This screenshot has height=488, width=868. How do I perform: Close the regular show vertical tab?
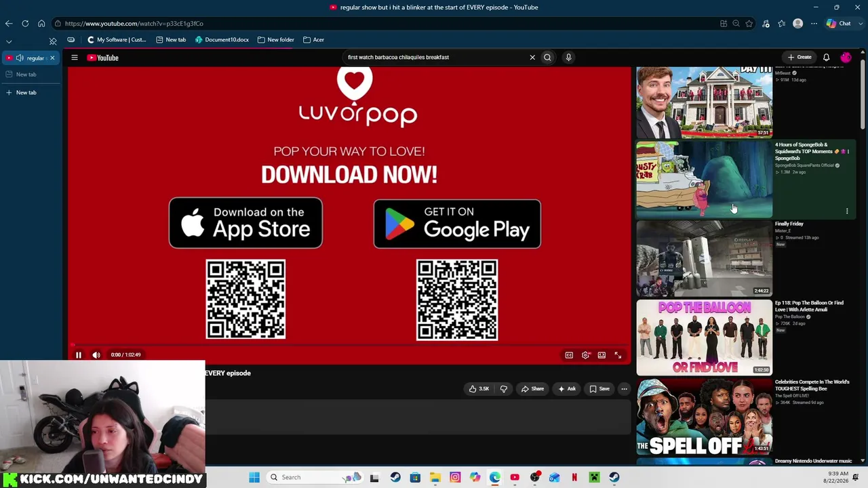pos(52,58)
